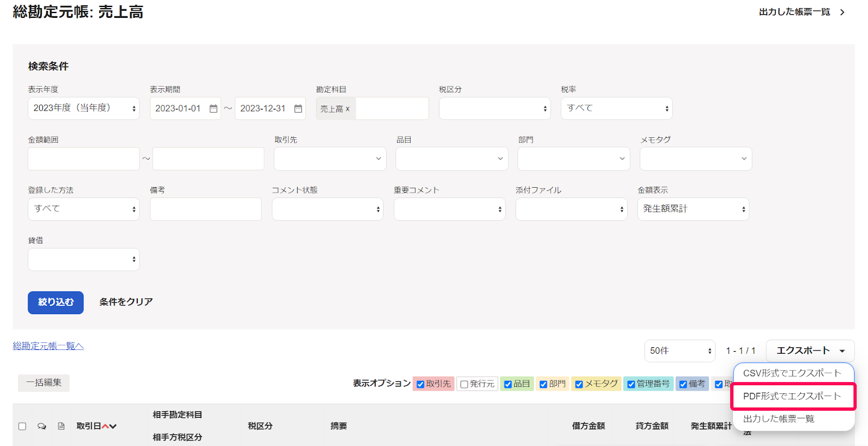Screen dimensions: 868x446
Task: Click the minimum 金額範囲 input field
Action: pyautogui.click(x=84, y=158)
